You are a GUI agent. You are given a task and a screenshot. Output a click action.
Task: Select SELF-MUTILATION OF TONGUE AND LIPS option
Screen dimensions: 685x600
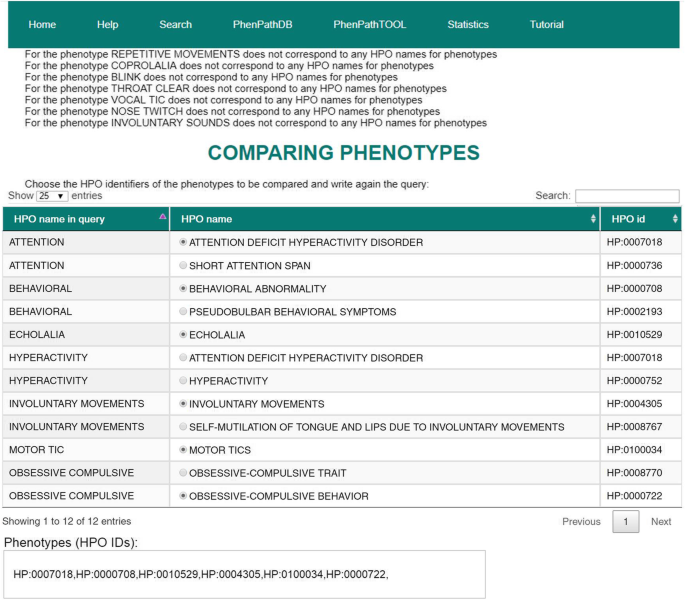click(182, 427)
